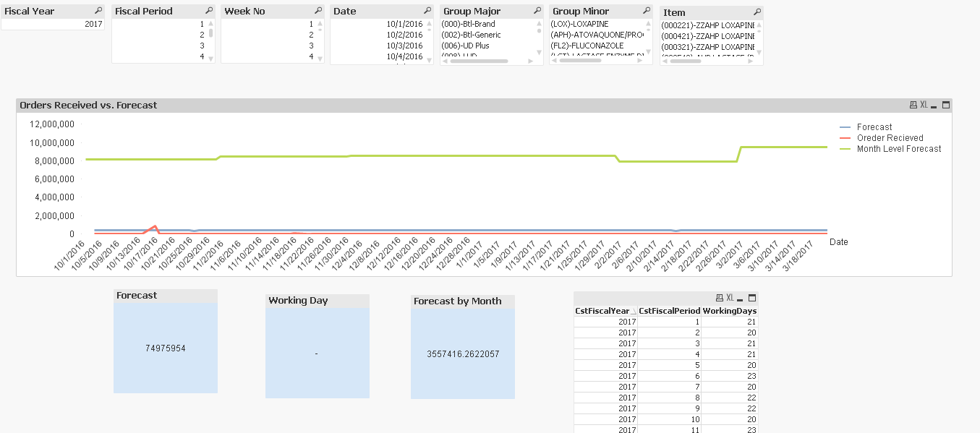The height and width of the screenshot is (433, 980).
Task: Sort table by CstFiscalYear column header
Action: tap(605, 311)
